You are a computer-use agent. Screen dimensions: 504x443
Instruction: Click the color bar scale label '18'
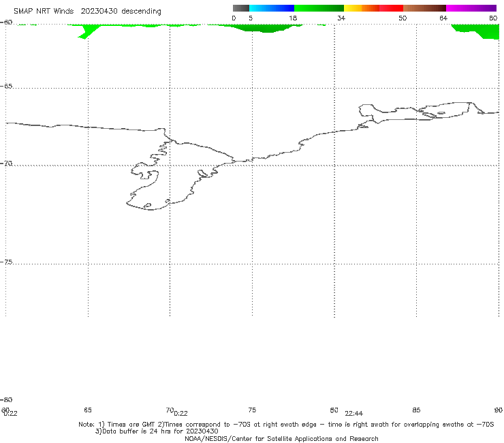click(x=293, y=18)
